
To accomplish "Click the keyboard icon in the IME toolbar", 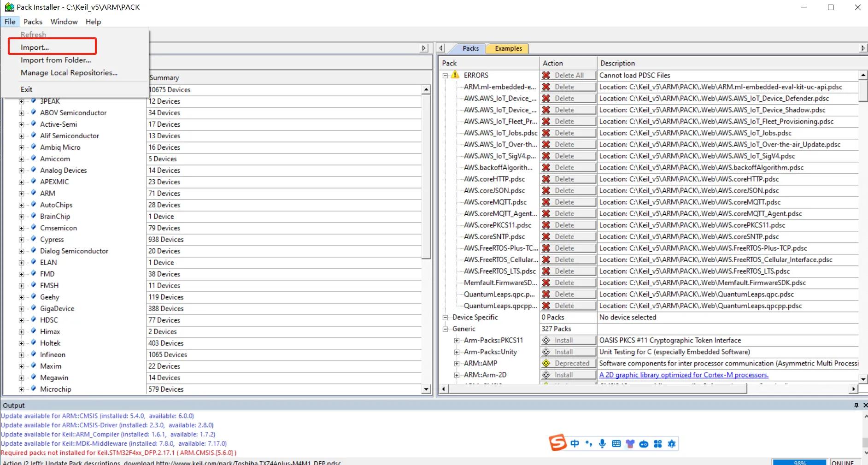I will (x=616, y=443).
